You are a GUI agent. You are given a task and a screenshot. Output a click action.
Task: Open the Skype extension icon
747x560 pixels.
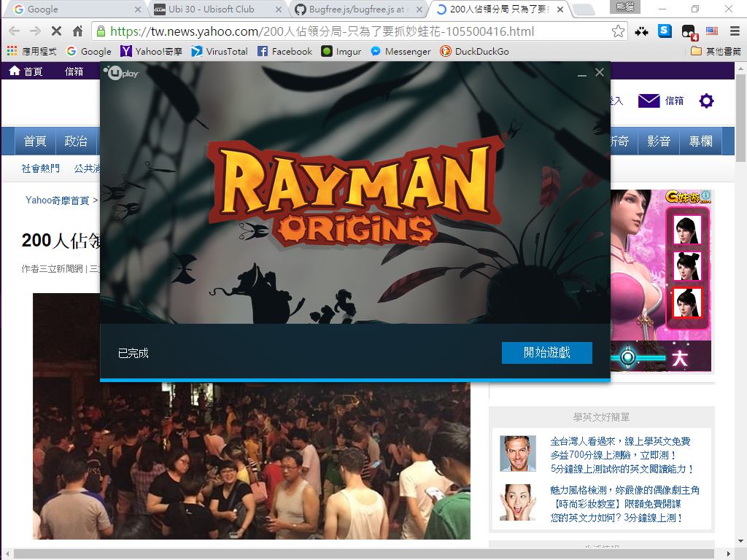tap(665, 31)
